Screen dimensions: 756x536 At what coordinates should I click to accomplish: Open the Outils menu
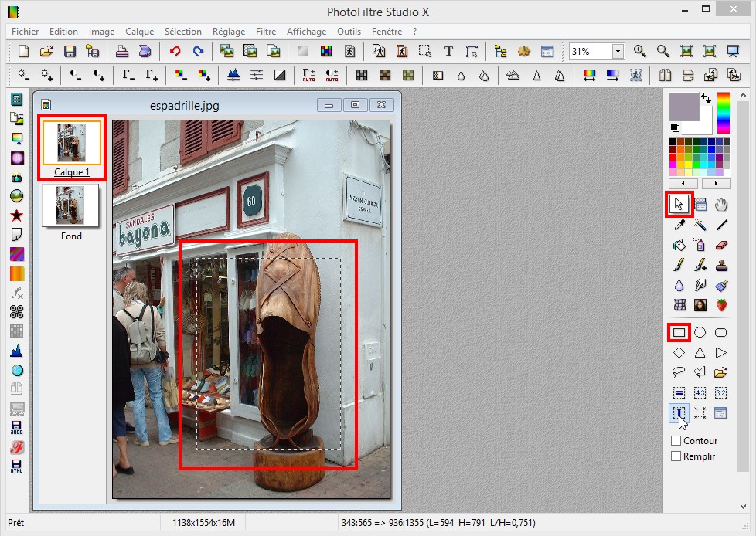349,32
